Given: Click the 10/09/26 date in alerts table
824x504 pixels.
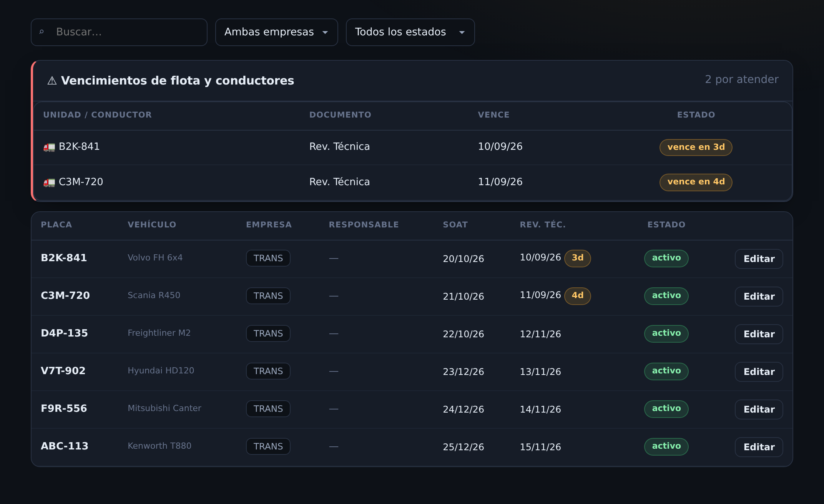Looking at the screenshot, I should click(500, 147).
